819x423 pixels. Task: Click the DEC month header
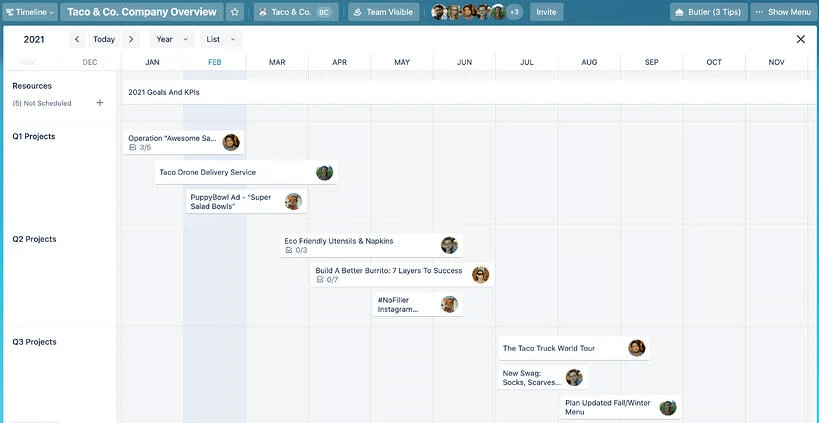pos(90,62)
